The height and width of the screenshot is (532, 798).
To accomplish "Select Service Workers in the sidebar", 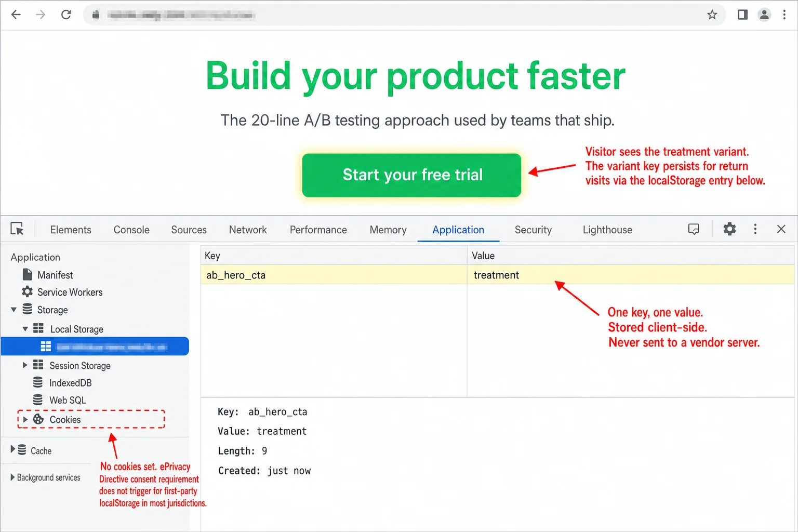I will pyautogui.click(x=70, y=292).
